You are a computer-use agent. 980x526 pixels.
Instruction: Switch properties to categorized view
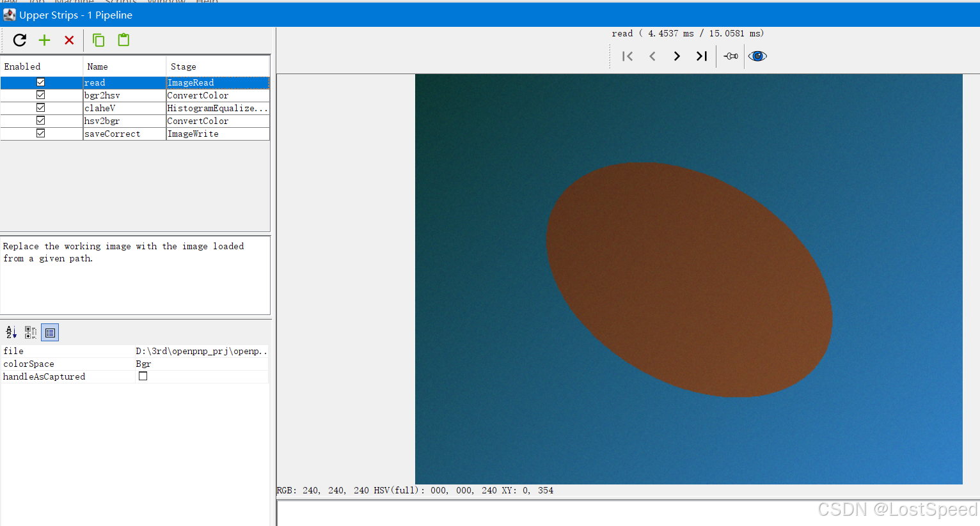point(30,332)
